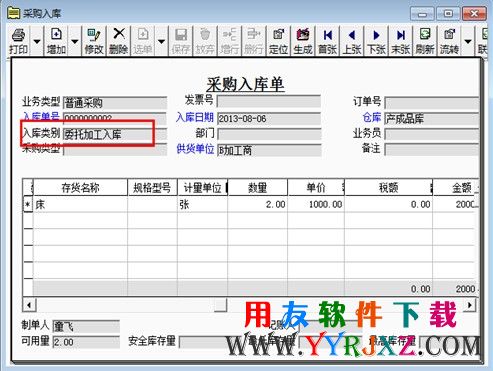Screen dimensions: 493x371
Task: Open the dropdown arrow next to 选单
Action: [161, 42]
